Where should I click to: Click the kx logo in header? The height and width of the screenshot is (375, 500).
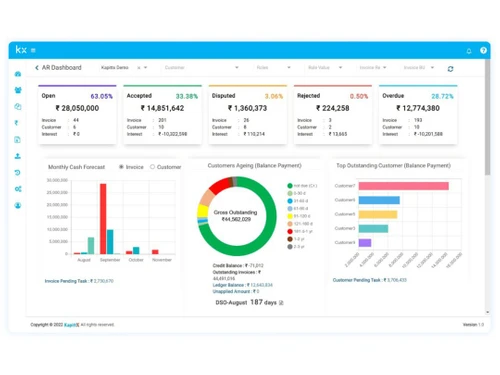(21, 50)
